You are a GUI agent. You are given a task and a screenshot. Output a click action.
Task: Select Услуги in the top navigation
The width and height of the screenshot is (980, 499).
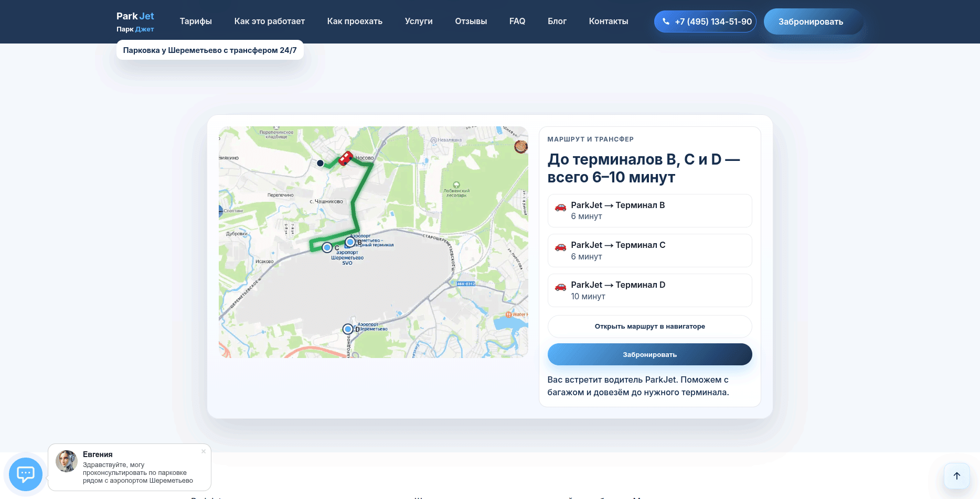419,21
